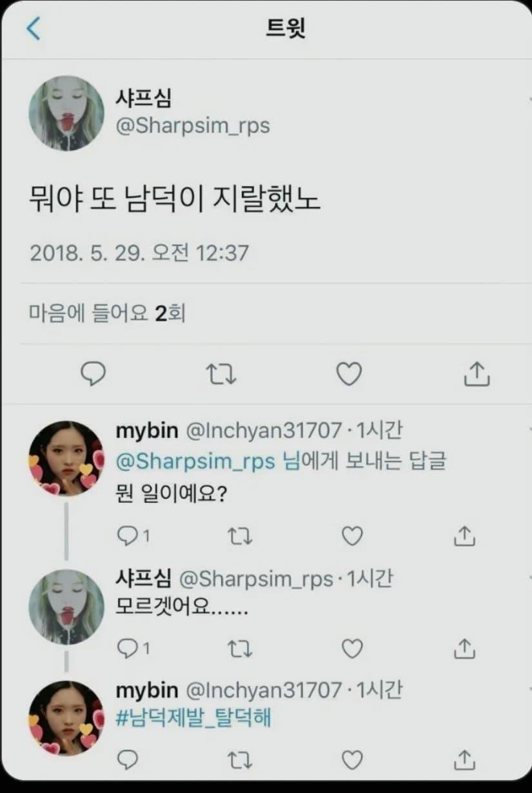The height and width of the screenshot is (793, 532).
Task: Share mybin's '뭔 일이예요?' reply
Action: tap(464, 536)
